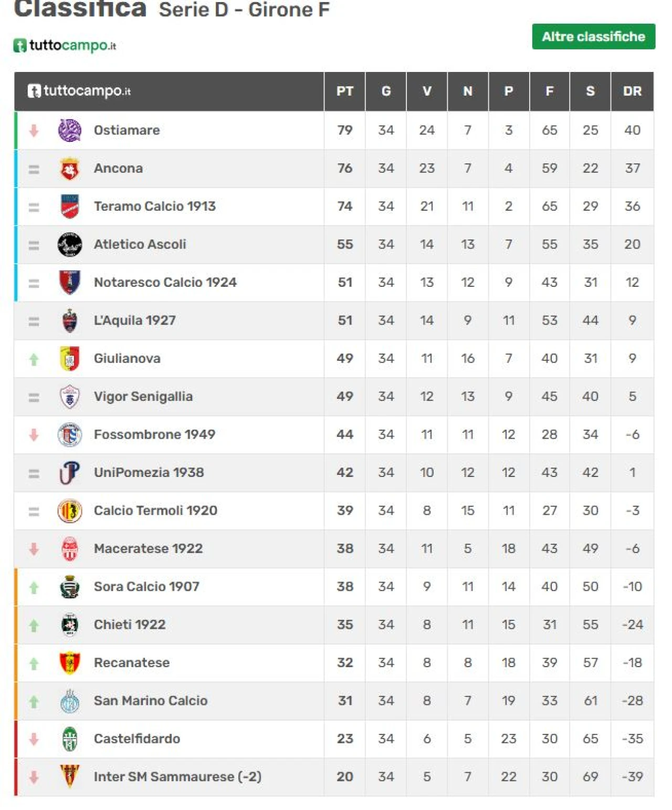
Task: Open the Altre classifiche button
Action: point(593,37)
